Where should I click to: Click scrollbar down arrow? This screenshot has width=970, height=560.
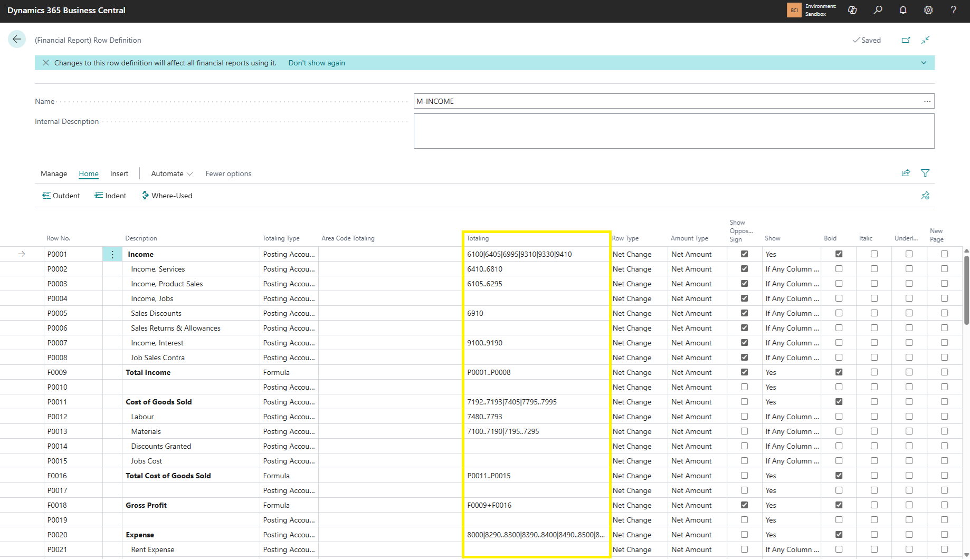point(966,555)
